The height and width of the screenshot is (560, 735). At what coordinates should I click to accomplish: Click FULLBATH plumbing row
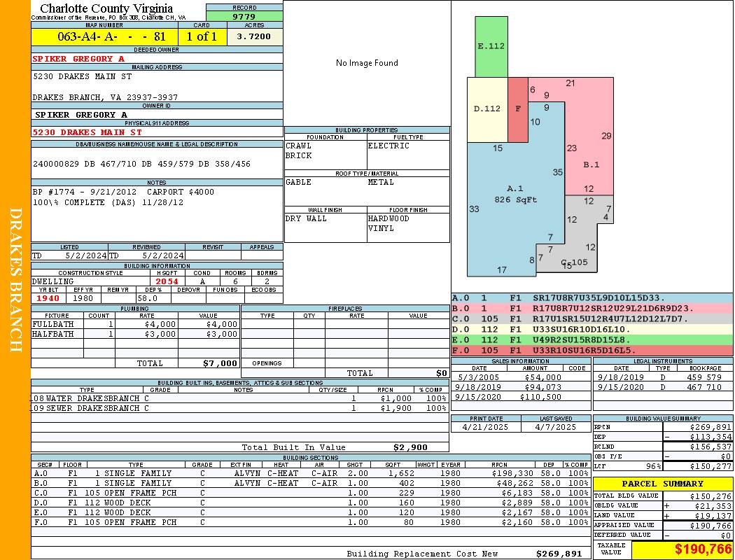click(x=136, y=324)
